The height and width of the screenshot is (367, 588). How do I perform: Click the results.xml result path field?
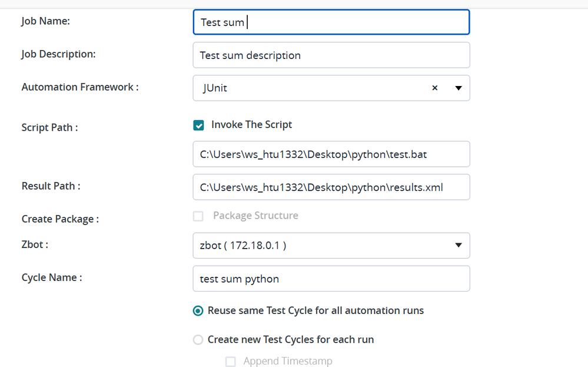pos(331,187)
